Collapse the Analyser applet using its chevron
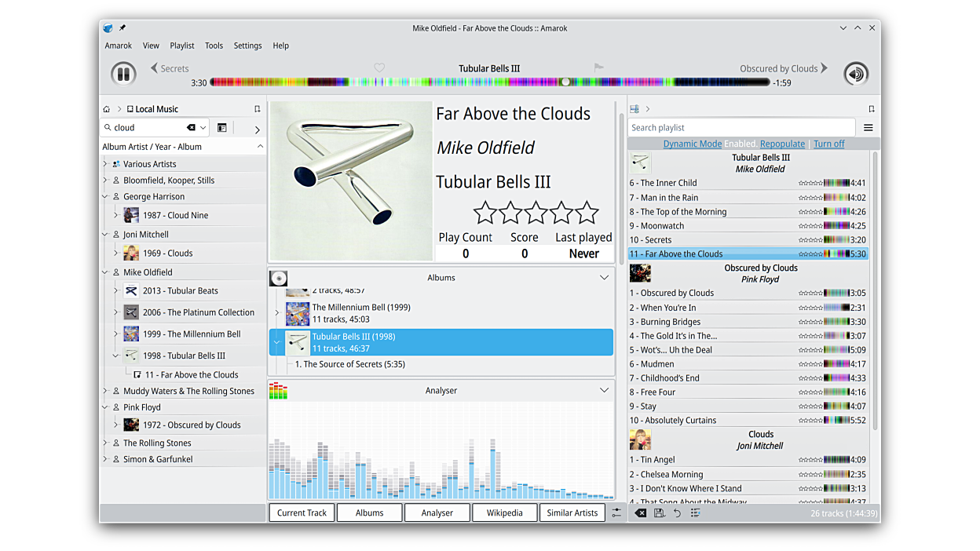 coord(604,390)
